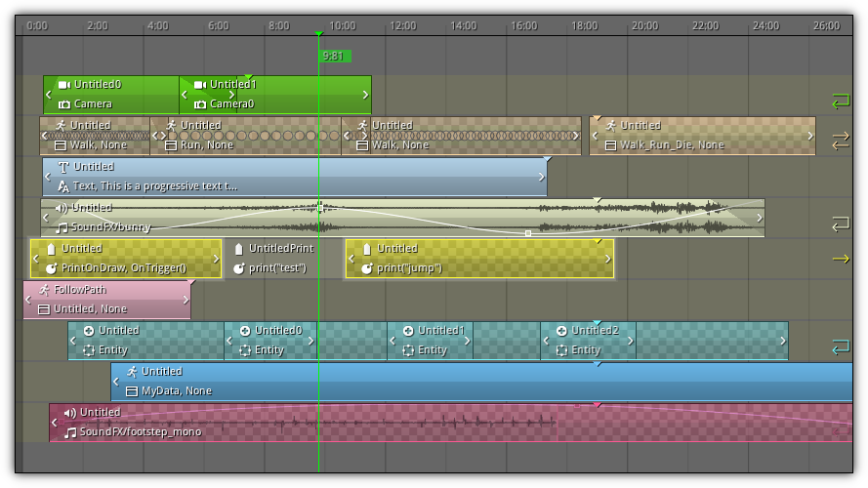Select the PrintOnDraw, OnTrigger() label
Screen dimensions: 868x488
pyautogui.click(x=124, y=268)
